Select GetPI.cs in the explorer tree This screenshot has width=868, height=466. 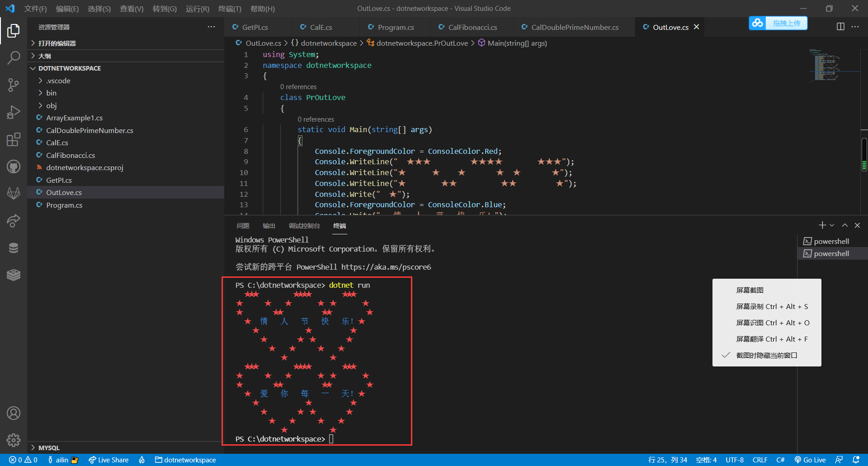coord(59,180)
